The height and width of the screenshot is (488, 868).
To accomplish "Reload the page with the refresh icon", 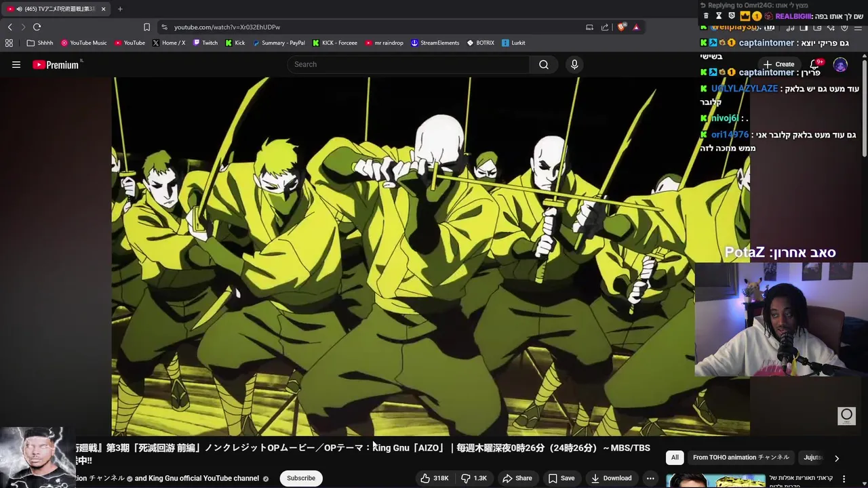I will tap(37, 27).
